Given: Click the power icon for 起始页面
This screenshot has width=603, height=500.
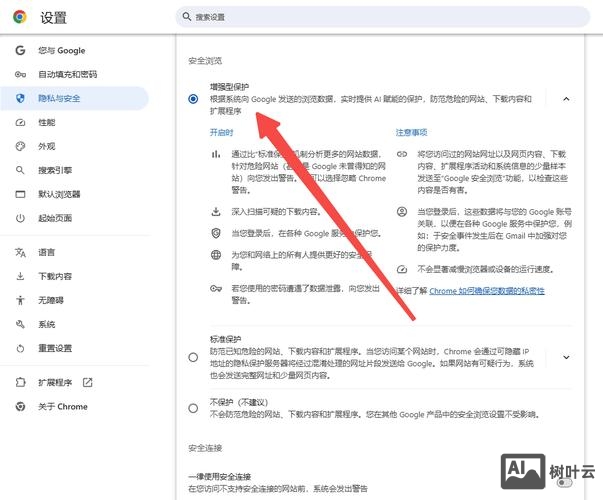Looking at the screenshot, I should (x=20, y=218).
